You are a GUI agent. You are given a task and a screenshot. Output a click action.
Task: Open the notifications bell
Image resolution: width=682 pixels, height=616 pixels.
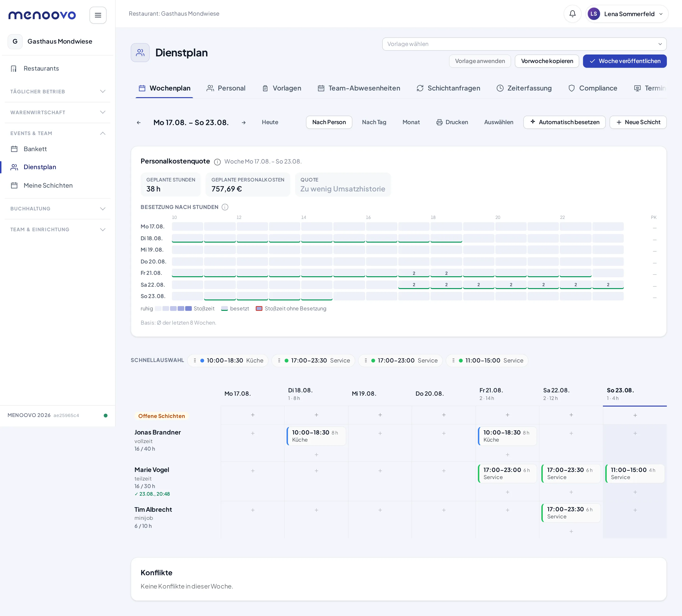[x=572, y=14]
